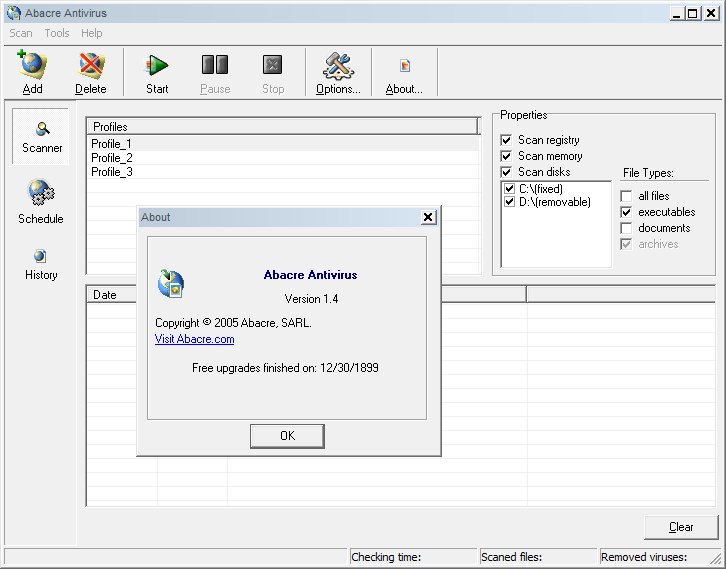Click the About toolbar icon

point(404,66)
